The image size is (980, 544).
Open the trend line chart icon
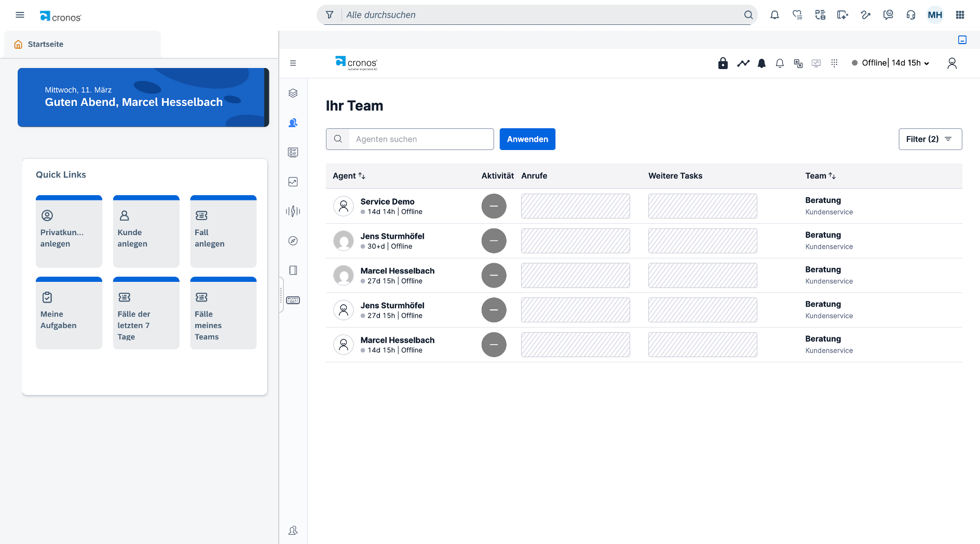pos(743,63)
